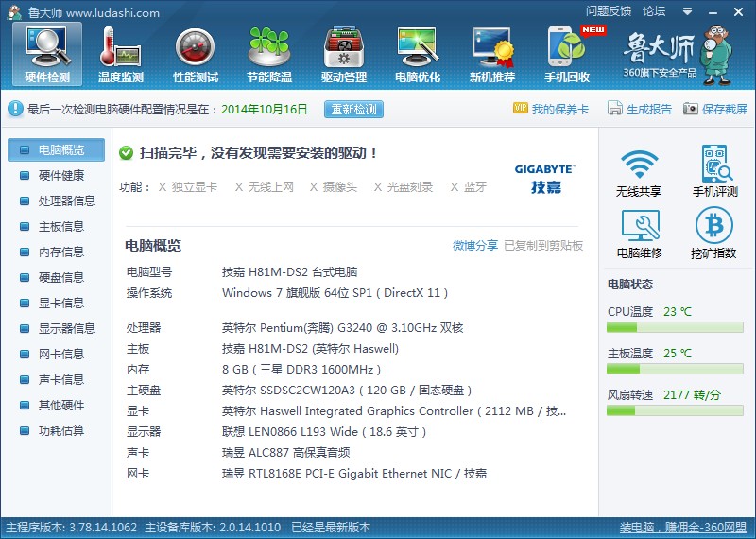Click the 蓝牙 feature indicator
756x539 pixels.
tap(469, 187)
